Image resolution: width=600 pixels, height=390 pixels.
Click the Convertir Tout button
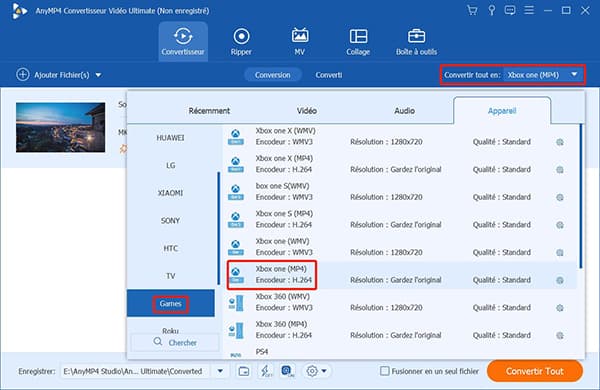[535, 371]
